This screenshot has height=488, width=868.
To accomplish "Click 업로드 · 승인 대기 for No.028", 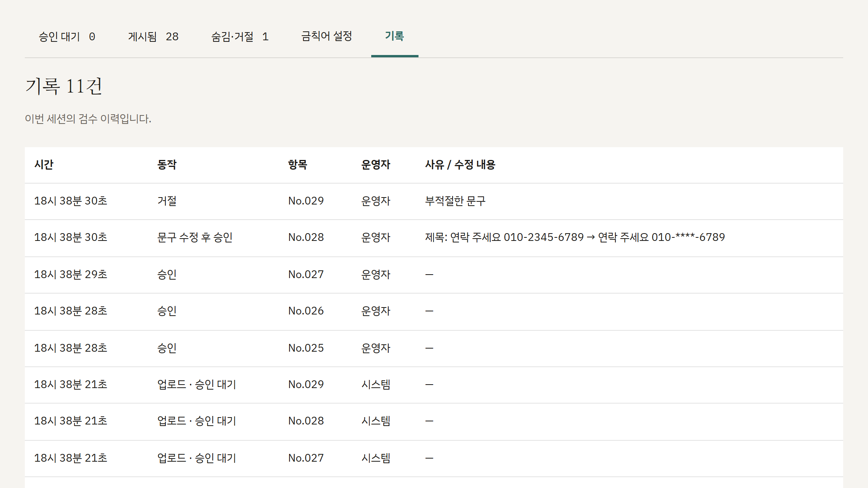I will point(197,421).
